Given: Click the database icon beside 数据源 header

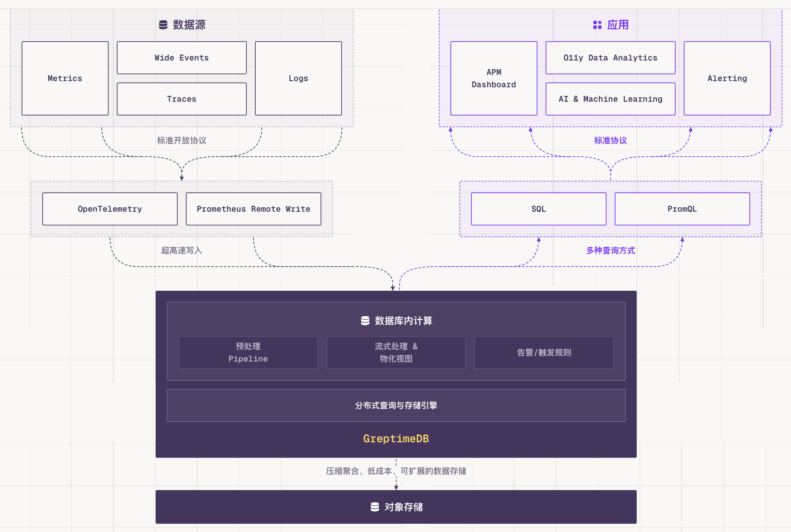Looking at the screenshot, I should click(163, 25).
